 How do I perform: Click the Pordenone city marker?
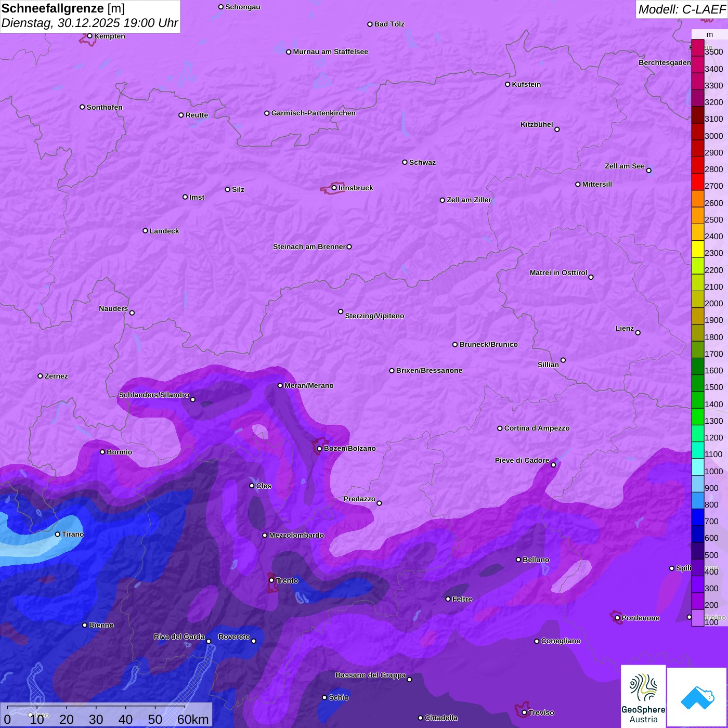click(x=617, y=618)
